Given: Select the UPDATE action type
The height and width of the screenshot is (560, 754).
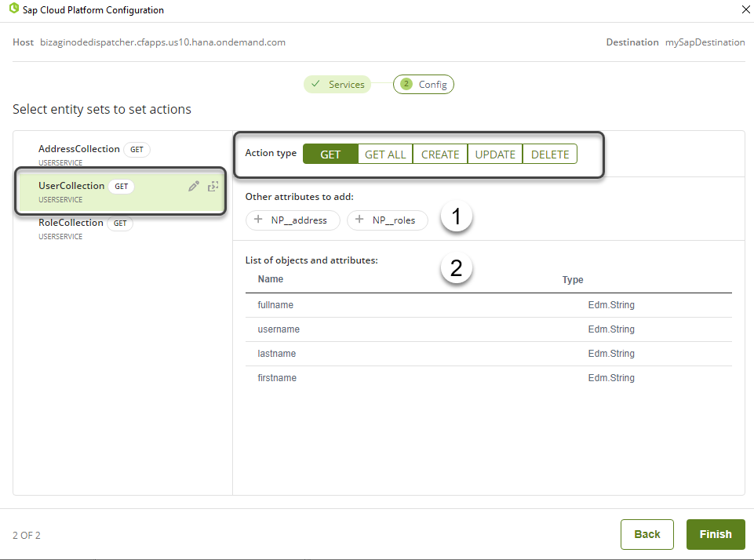Looking at the screenshot, I should coord(495,155).
